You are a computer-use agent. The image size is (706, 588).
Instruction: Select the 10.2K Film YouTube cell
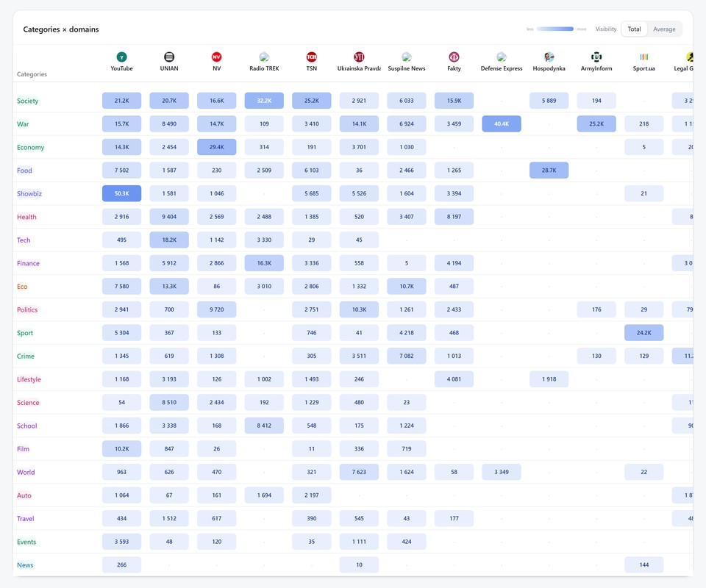coord(121,449)
